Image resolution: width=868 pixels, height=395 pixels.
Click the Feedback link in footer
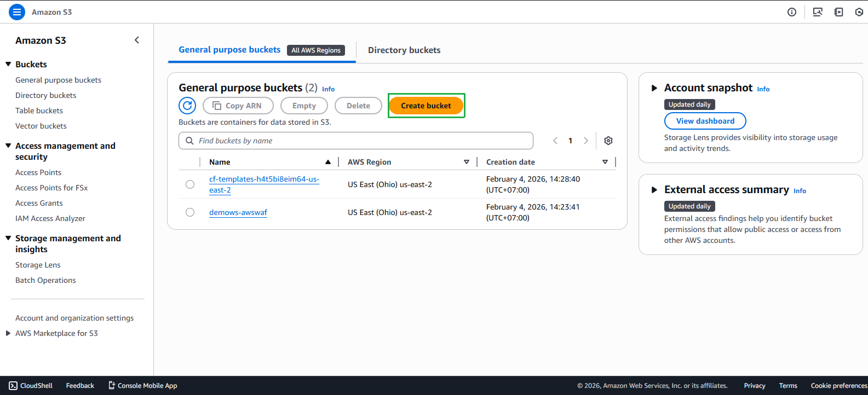(x=80, y=386)
